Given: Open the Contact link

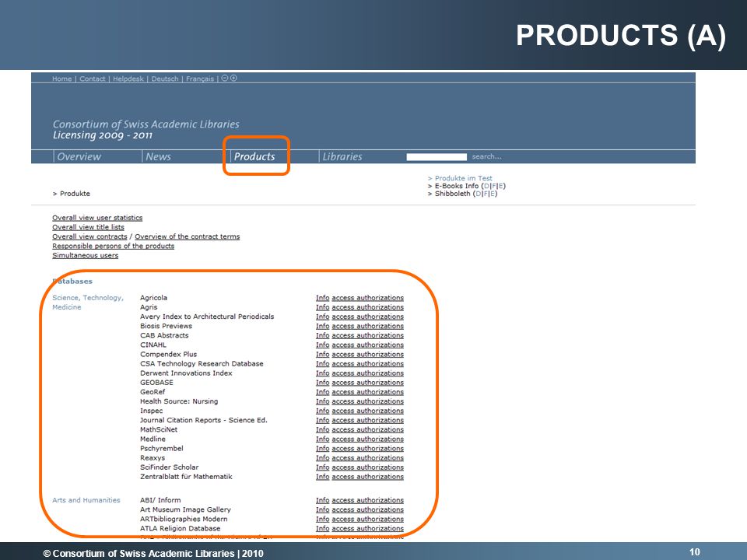Looking at the screenshot, I should click(x=93, y=79).
